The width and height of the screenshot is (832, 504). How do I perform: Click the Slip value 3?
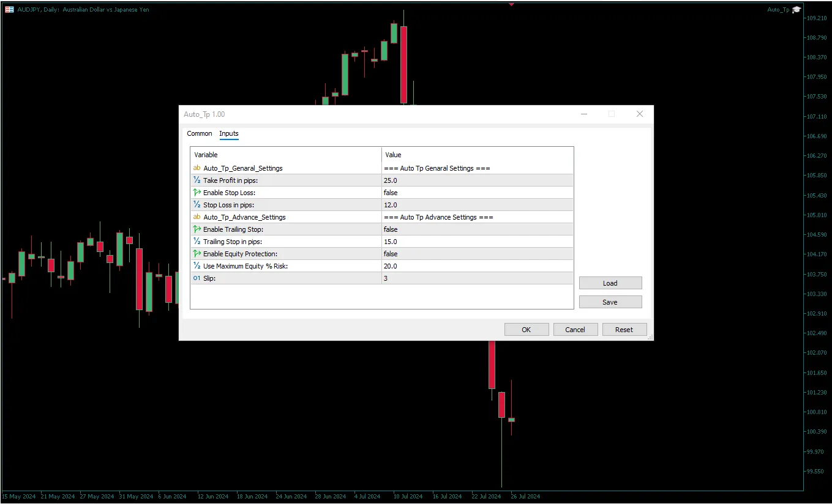tap(386, 278)
